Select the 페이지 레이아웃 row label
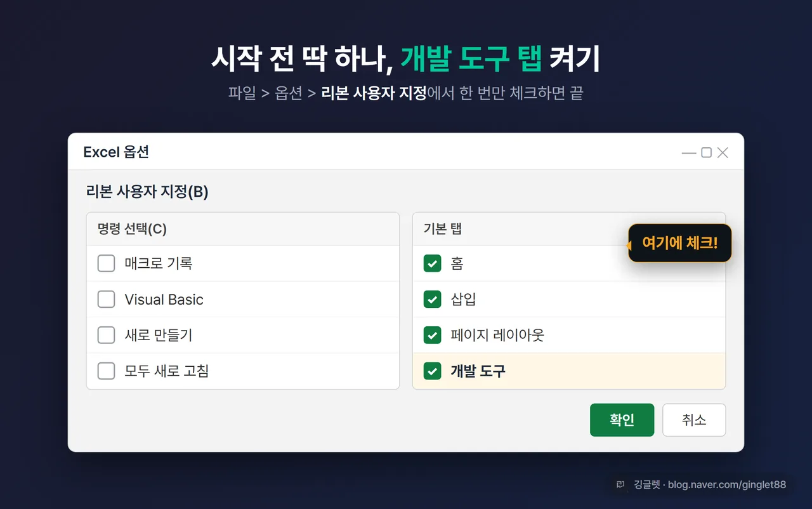 tap(497, 335)
